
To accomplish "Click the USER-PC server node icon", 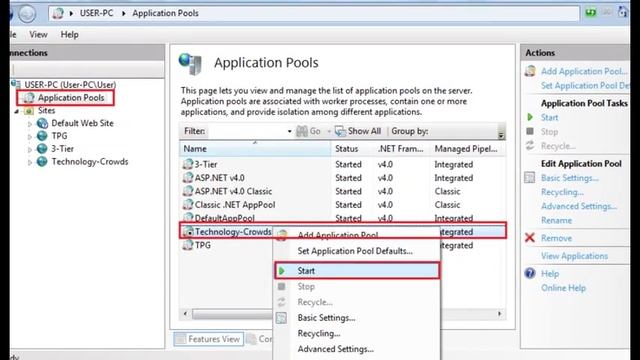I will [x=16, y=84].
